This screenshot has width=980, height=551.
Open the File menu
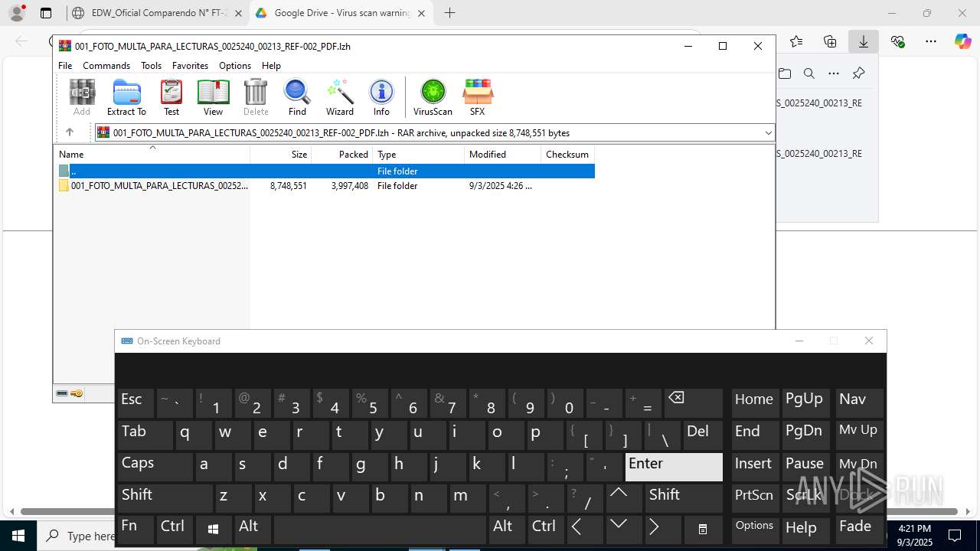point(65,66)
